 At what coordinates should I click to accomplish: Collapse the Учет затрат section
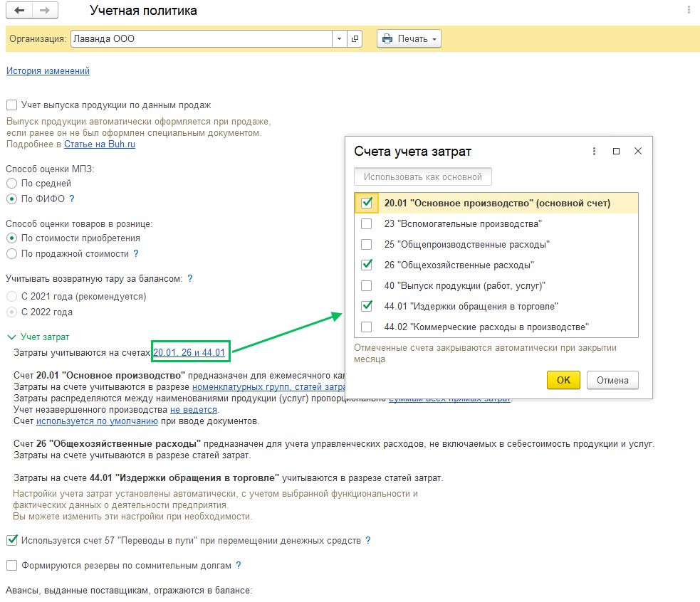pyautogui.click(x=11, y=337)
